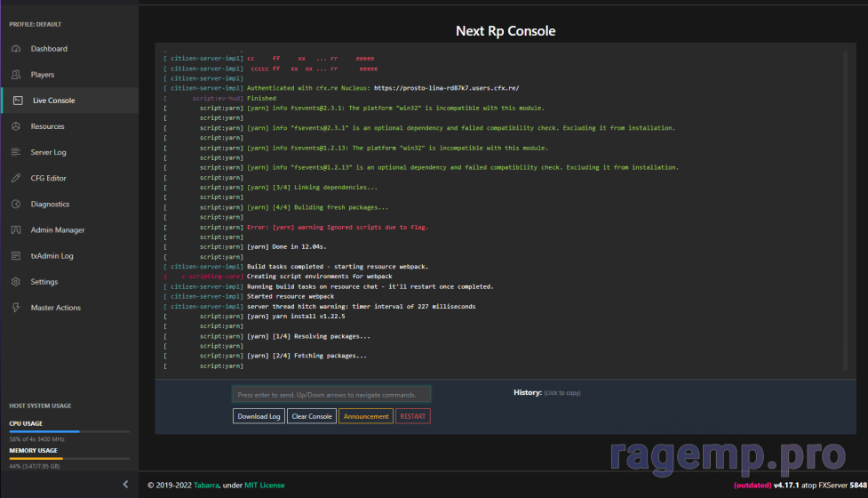Select the txAdmin Log icon
The image size is (868, 498).
(x=16, y=256)
